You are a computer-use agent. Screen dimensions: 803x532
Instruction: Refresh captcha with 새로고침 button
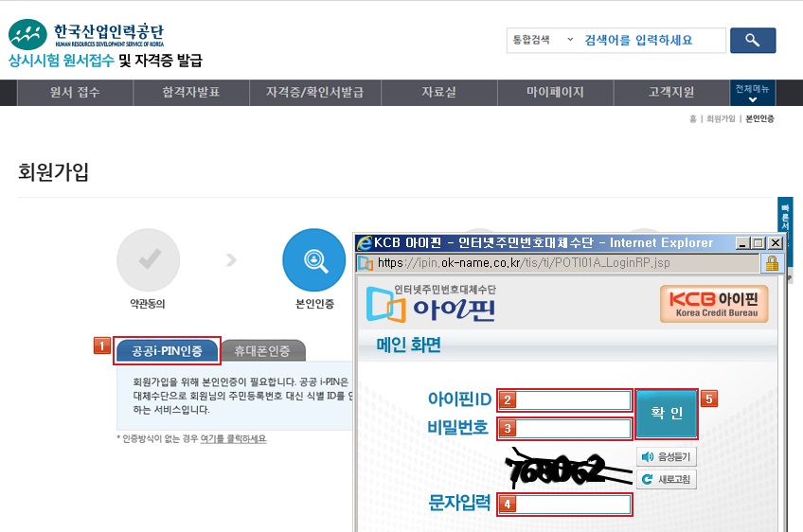click(667, 480)
